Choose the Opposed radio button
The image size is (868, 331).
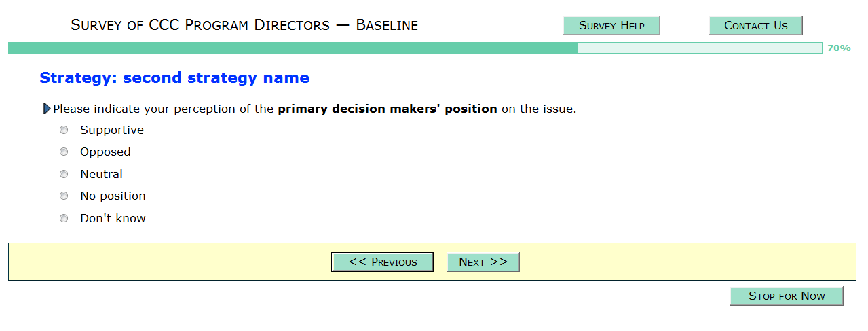[64, 152]
